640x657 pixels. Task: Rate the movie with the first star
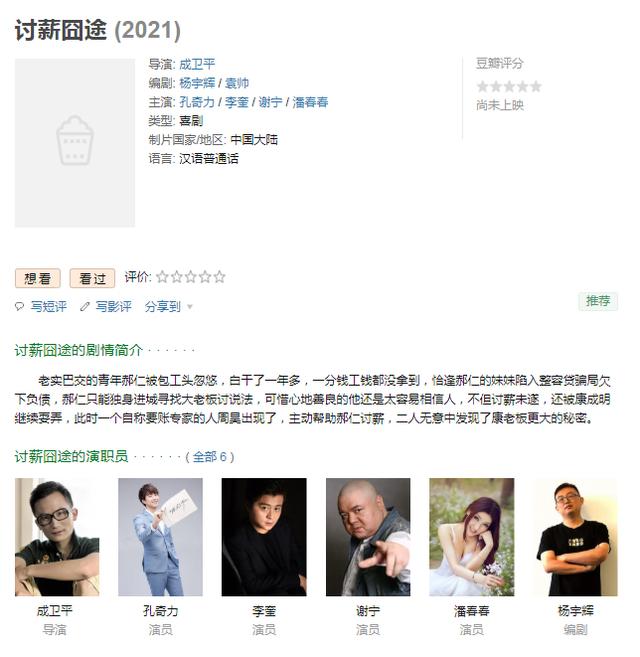click(x=162, y=277)
